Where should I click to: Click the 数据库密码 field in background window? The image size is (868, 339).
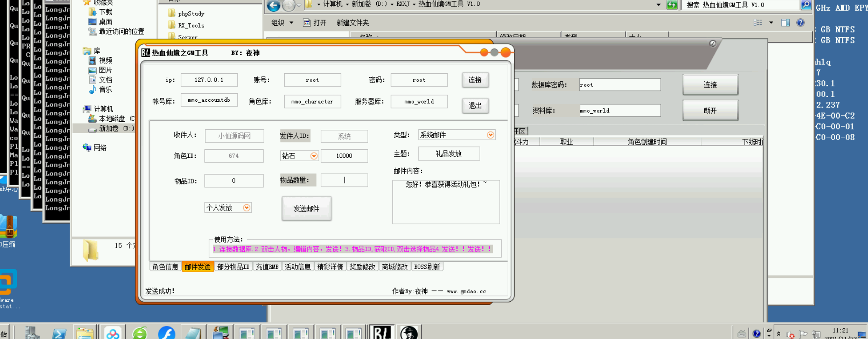619,85
